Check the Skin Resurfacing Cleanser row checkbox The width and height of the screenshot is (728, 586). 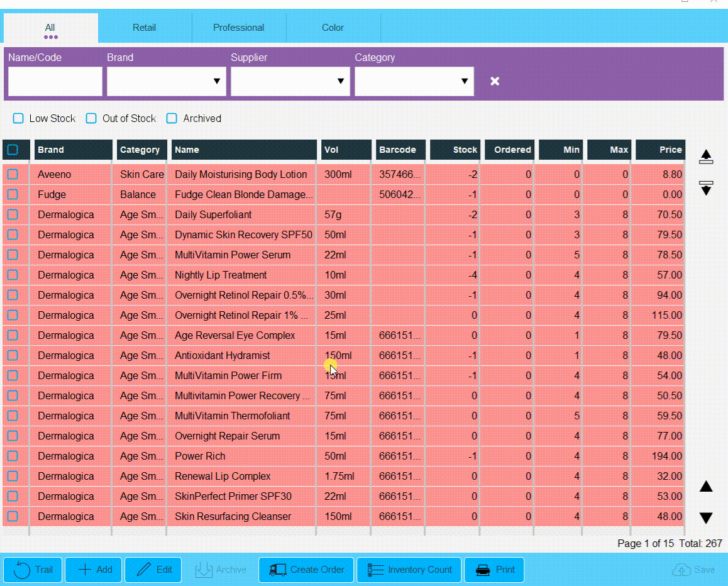click(x=13, y=516)
